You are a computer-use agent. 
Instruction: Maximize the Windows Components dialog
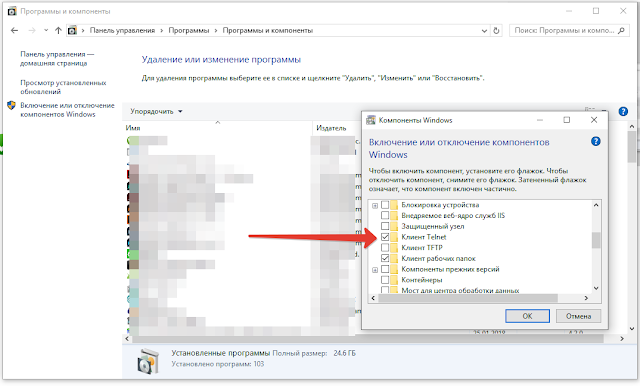(x=567, y=120)
